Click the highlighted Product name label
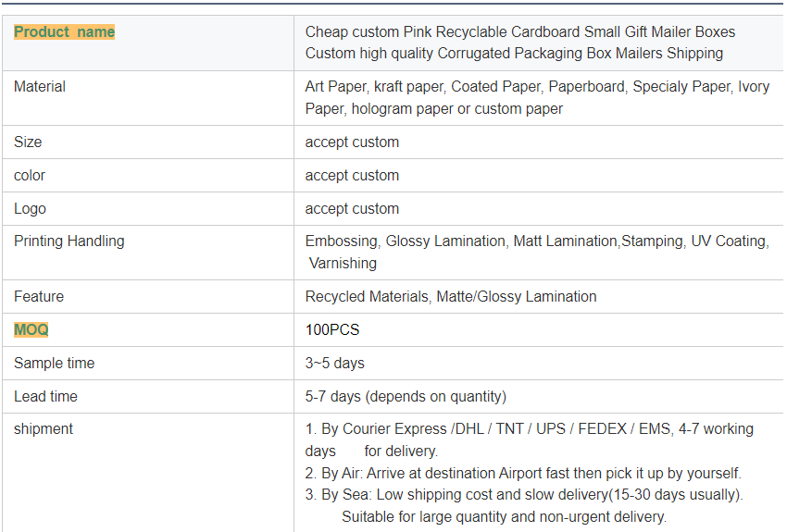787x532 pixels. click(x=65, y=31)
